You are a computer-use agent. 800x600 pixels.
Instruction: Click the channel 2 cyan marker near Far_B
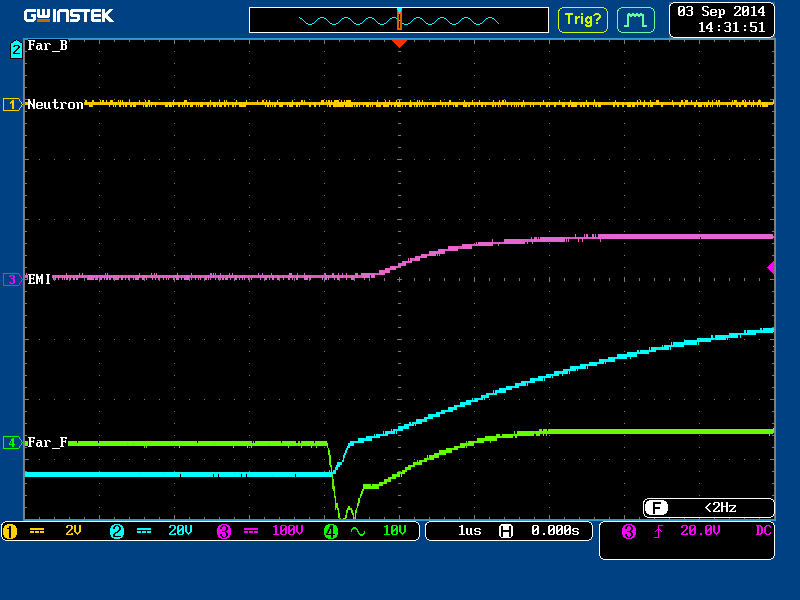tap(16, 49)
